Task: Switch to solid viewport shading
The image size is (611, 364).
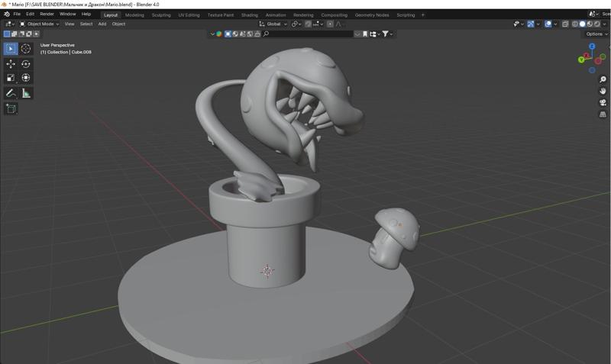Action: 582,24
